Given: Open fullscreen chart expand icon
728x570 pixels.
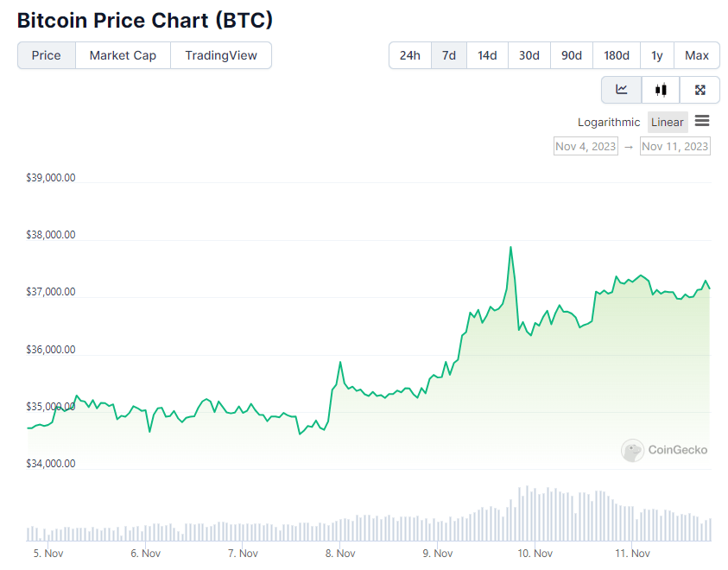Looking at the screenshot, I should [x=700, y=90].
